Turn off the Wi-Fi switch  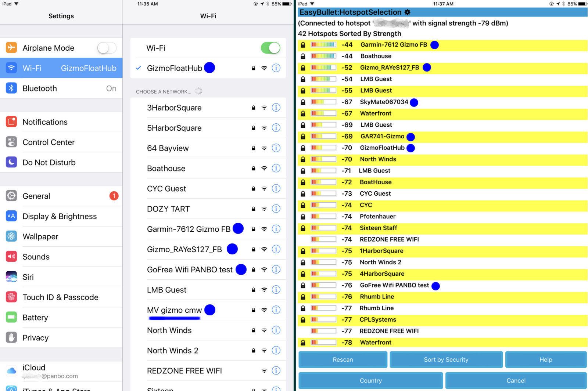tap(270, 48)
